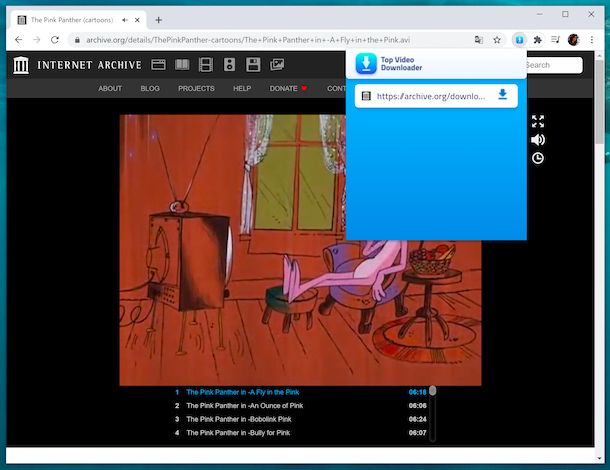
Task: Open the Audio speaker icon
Action: [x=229, y=65]
